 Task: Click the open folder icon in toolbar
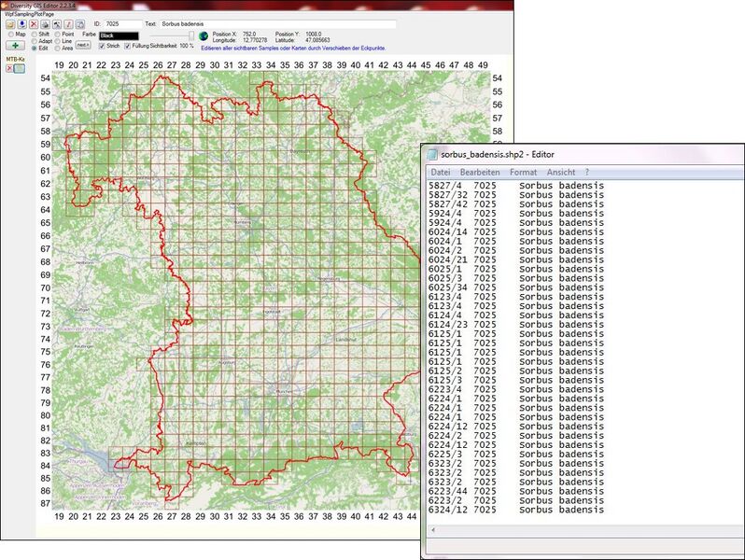(10, 24)
